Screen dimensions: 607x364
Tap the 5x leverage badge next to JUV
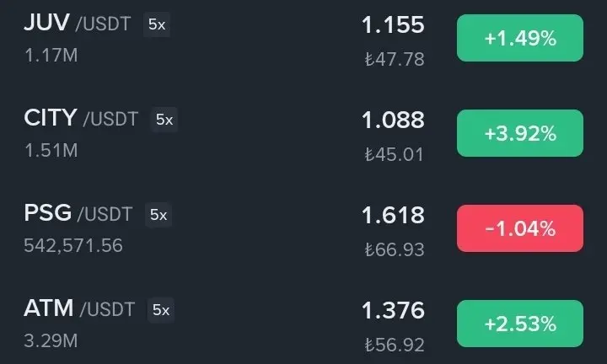[157, 24]
